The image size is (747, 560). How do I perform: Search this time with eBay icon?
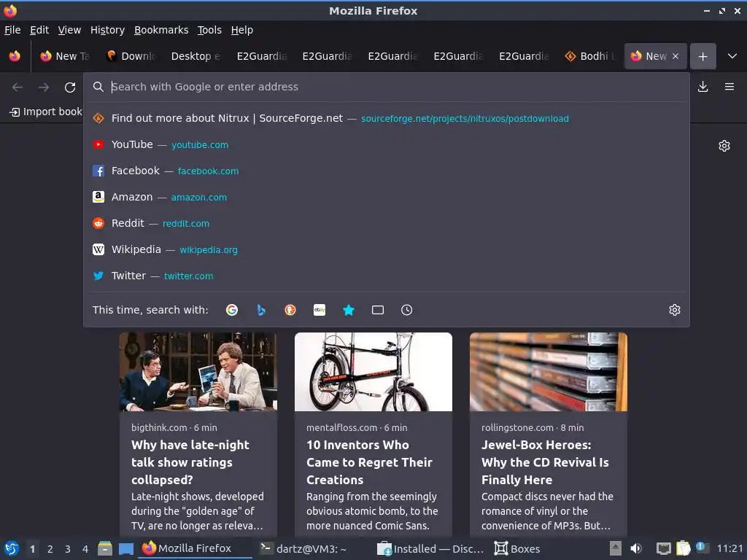tap(320, 310)
